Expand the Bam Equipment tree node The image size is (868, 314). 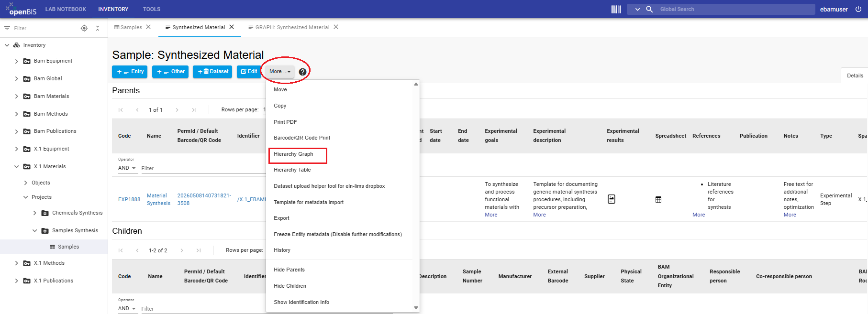[16, 61]
